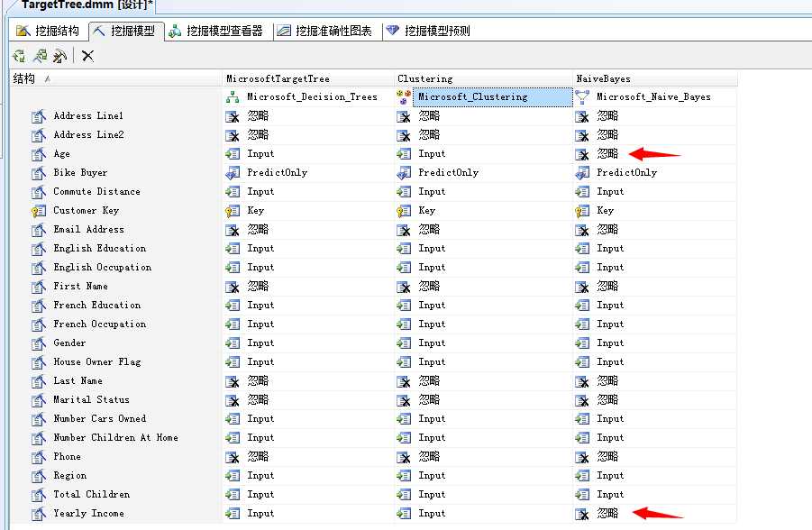The image size is (812, 530).
Task: Open the 挖掘模型查看器 tab
Action: point(216,31)
